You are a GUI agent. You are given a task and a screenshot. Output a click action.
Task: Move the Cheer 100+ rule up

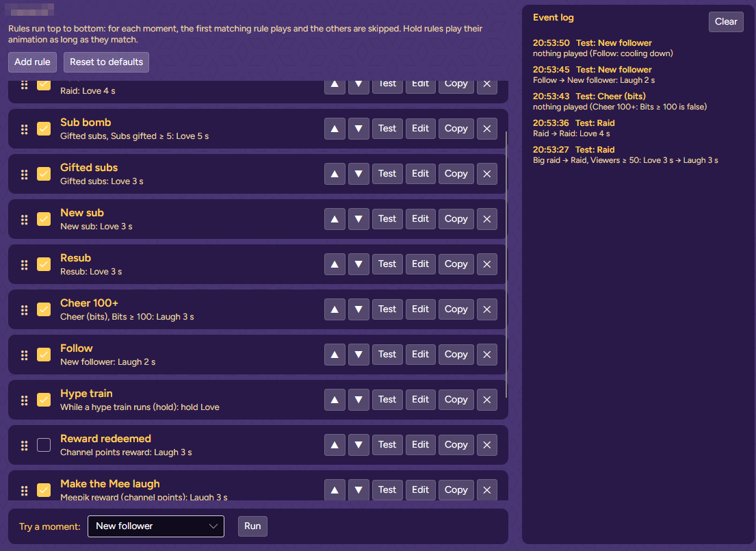tap(335, 309)
